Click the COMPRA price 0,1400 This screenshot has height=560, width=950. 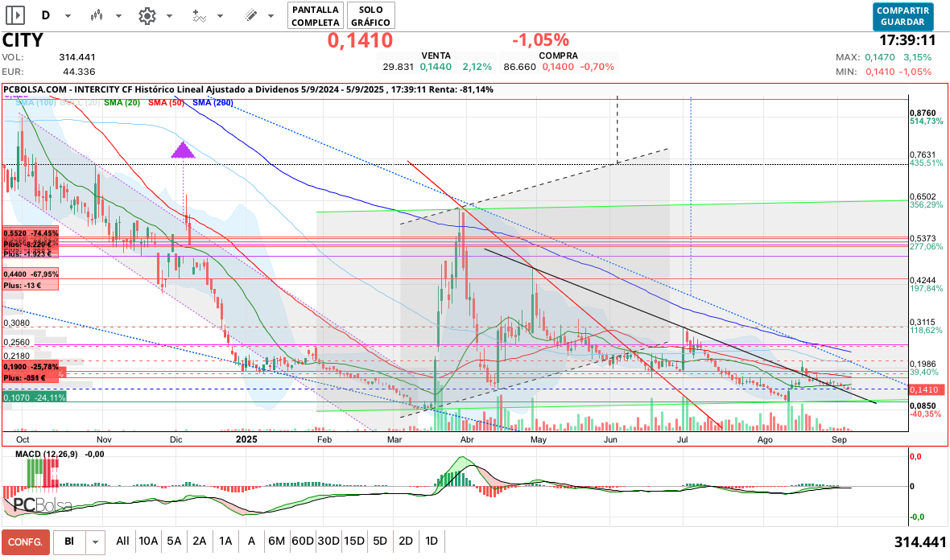[x=558, y=67]
